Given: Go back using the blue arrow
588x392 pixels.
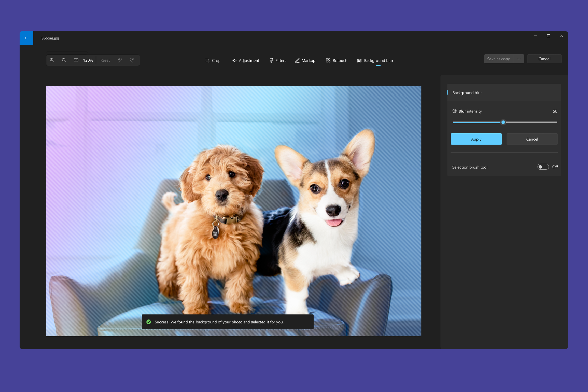Looking at the screenshot, I should click(26, 38).
